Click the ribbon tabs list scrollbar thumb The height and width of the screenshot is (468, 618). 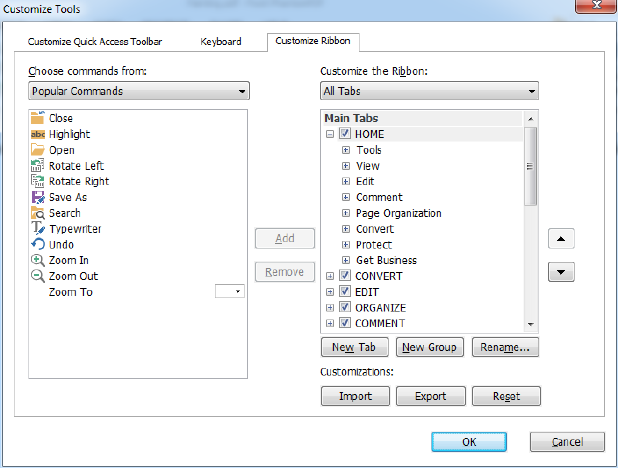(531, 166)
